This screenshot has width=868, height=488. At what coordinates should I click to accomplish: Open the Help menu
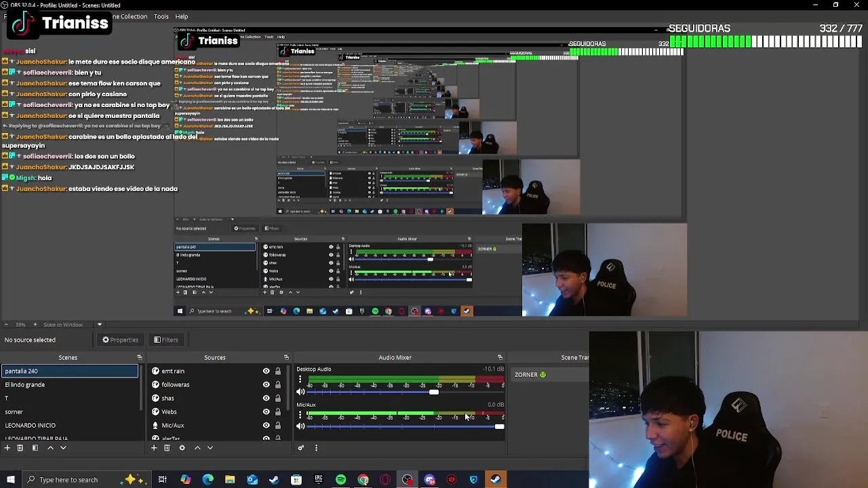click(x=182, y=16)
